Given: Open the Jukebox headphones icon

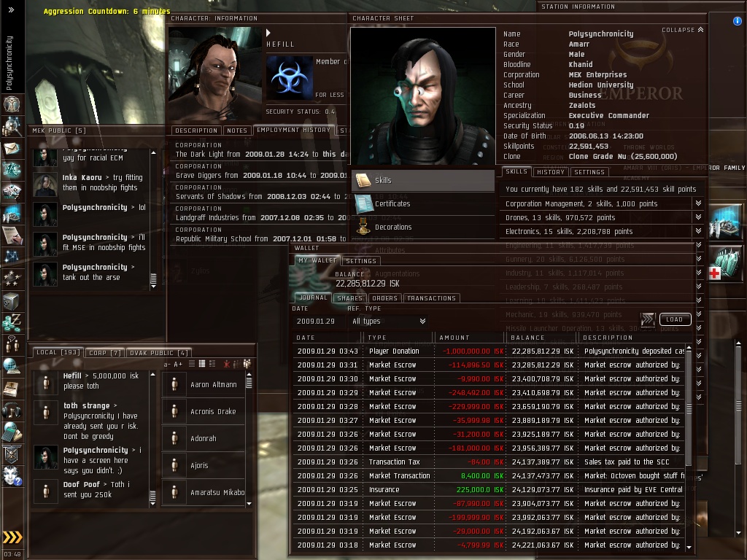Looking at the screenshot, I should [x=12, y=410].
